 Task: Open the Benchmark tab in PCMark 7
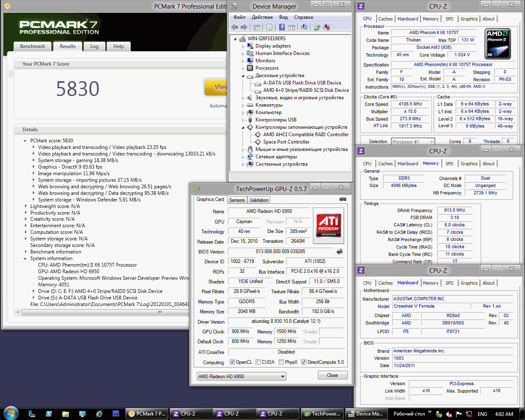coord(32,46)
